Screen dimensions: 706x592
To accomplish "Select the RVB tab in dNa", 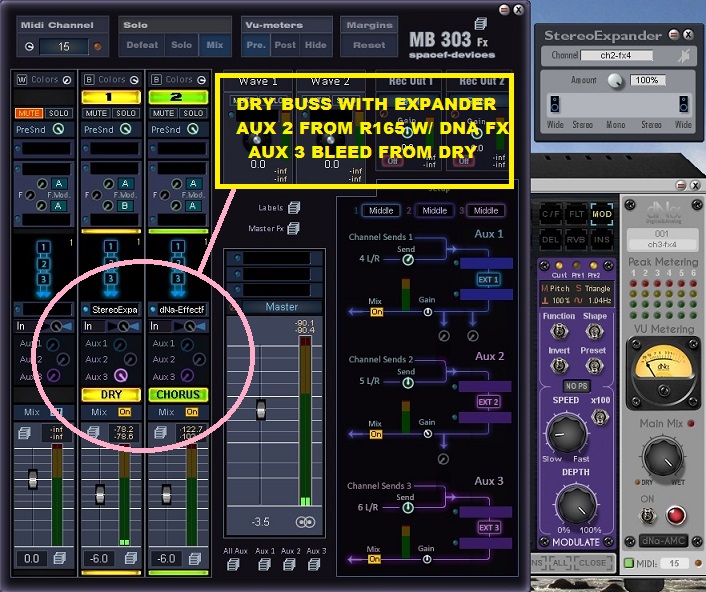I will pyautogui.click(x=576, y=240).
